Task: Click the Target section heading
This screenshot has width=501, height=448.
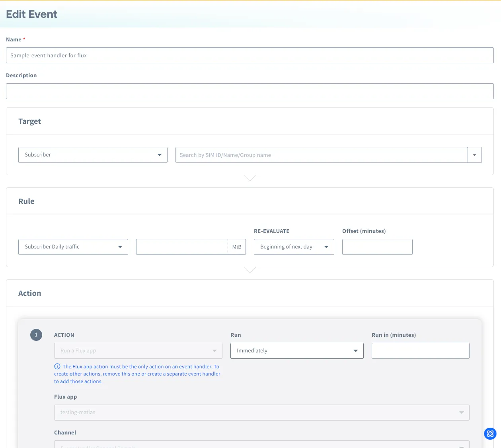Action: point(30,121)
